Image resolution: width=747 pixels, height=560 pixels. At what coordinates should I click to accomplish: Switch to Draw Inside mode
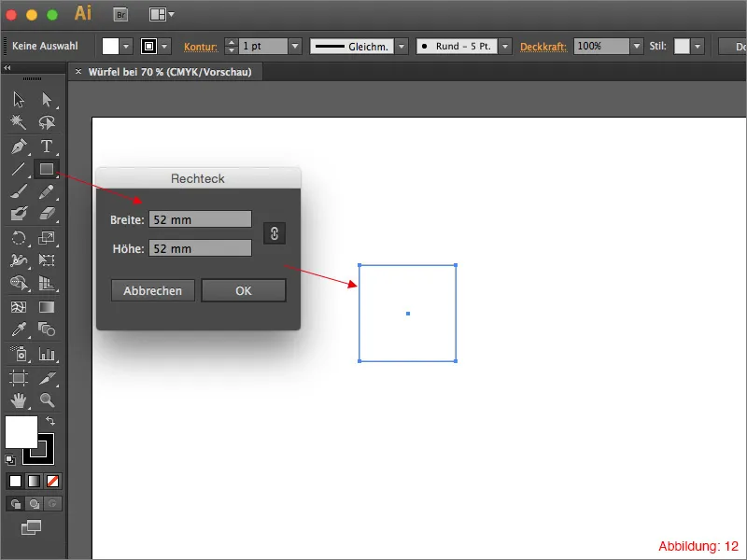tap(52, 504)
